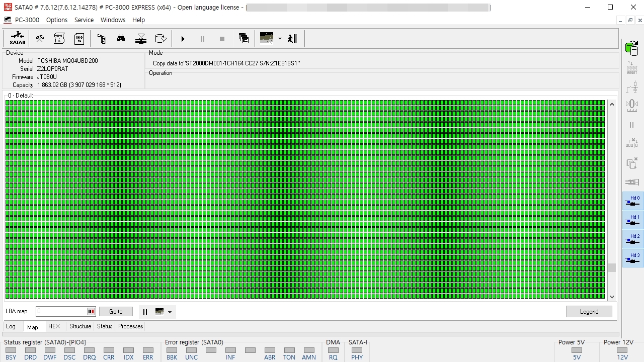Screen dimensions: 644x362
Task: Switch to the Processes tab
Action: pos(131,326)
